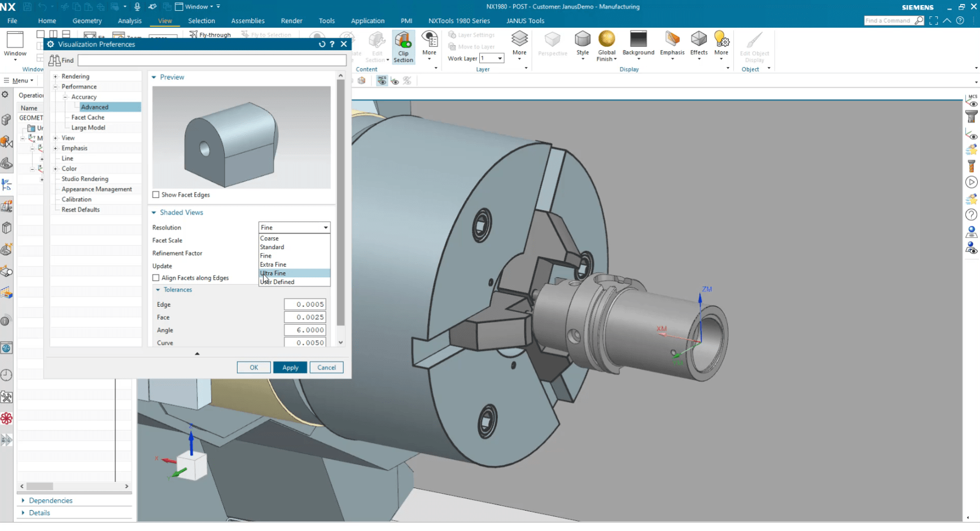This screenshot has height=531, width=980.
Task: Click the binoculars Find icon
Action: (x=55, y=60)
